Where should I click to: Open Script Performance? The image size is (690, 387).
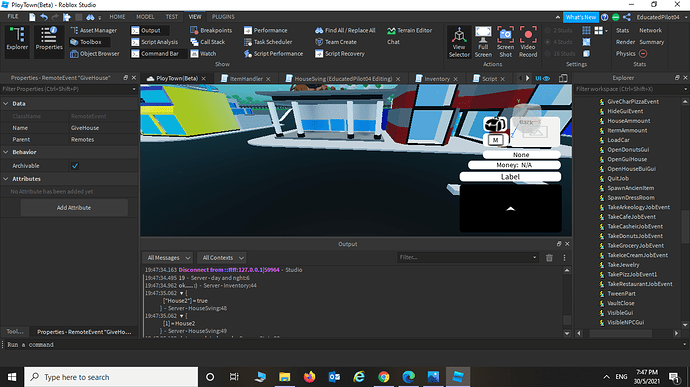coord(273,54)
